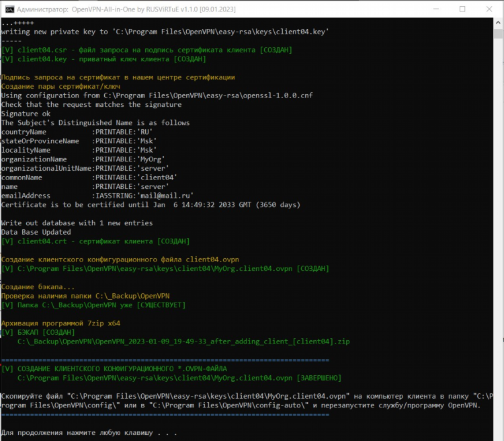Click 'Создание клиентского конфигурационного файла client04.ovpn'
504x441 pixels.
[x=120, y=259]
